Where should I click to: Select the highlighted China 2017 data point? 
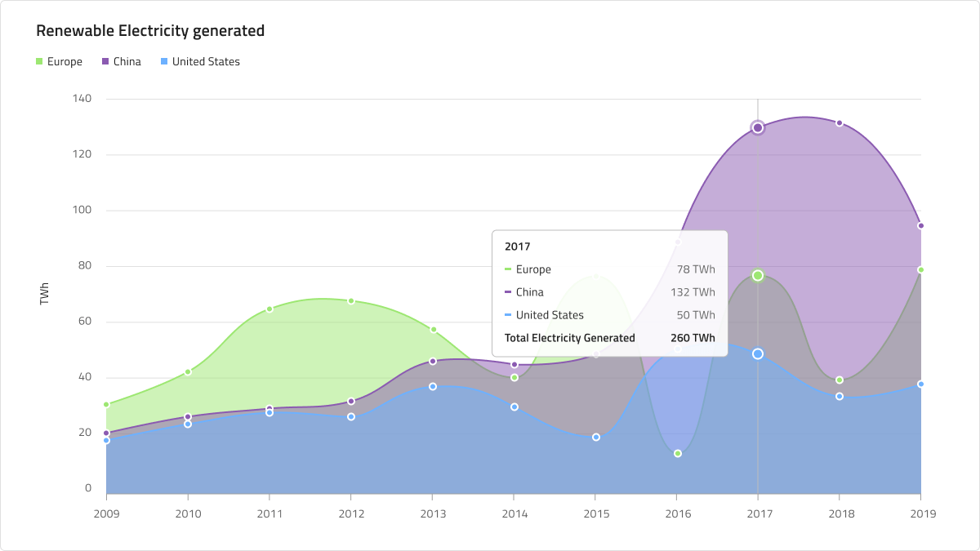tap(758, 127)
